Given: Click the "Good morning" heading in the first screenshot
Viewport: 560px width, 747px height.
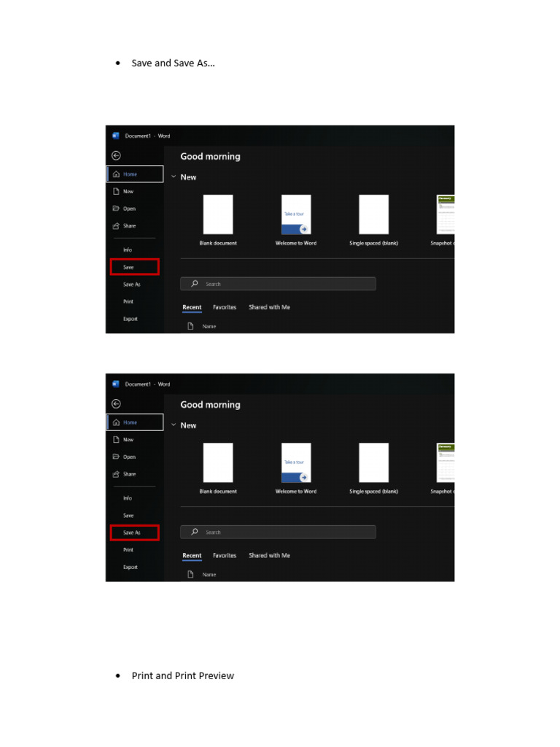Looking at the screenshot, I should coord(211,156).
